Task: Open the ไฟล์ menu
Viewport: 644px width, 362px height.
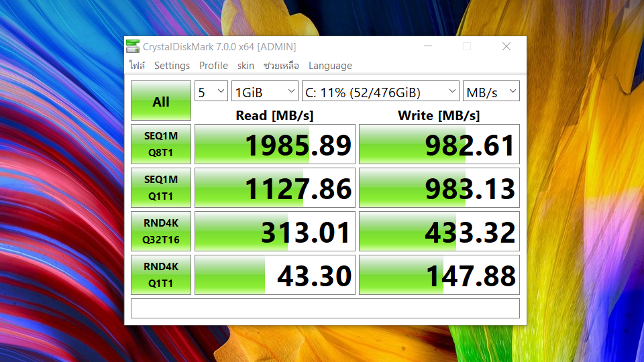Action: [137, 66]
